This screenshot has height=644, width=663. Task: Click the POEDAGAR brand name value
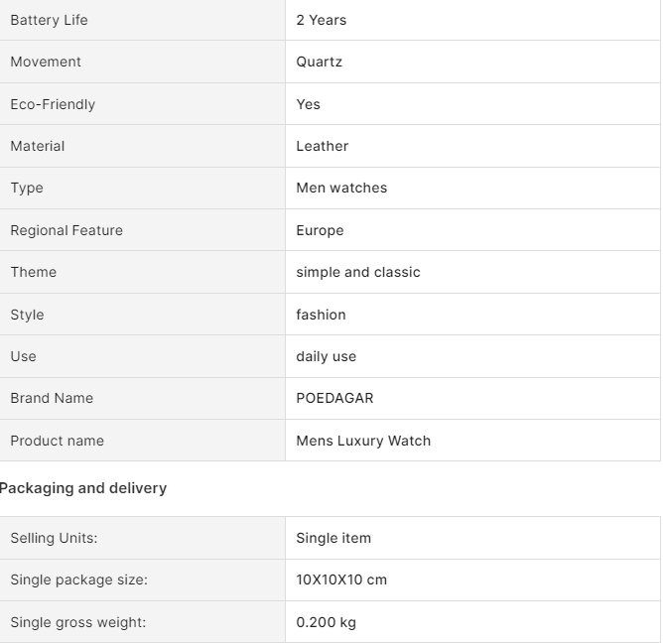[334, 398]
